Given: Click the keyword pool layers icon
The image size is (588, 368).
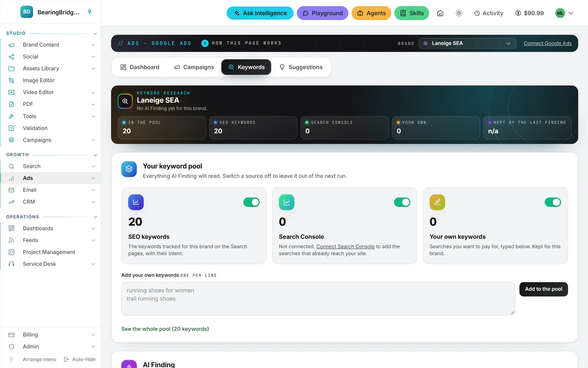Looking at the screenshot, I should 129,169.
